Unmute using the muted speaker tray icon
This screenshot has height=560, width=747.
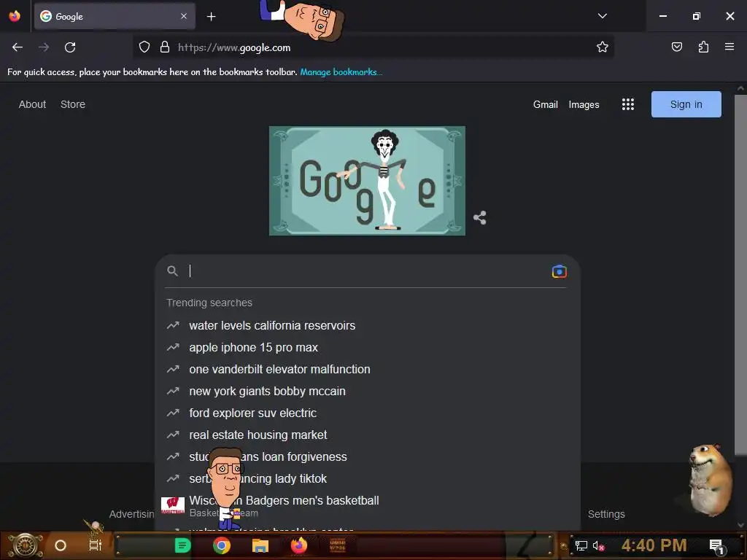coord(598,546)
